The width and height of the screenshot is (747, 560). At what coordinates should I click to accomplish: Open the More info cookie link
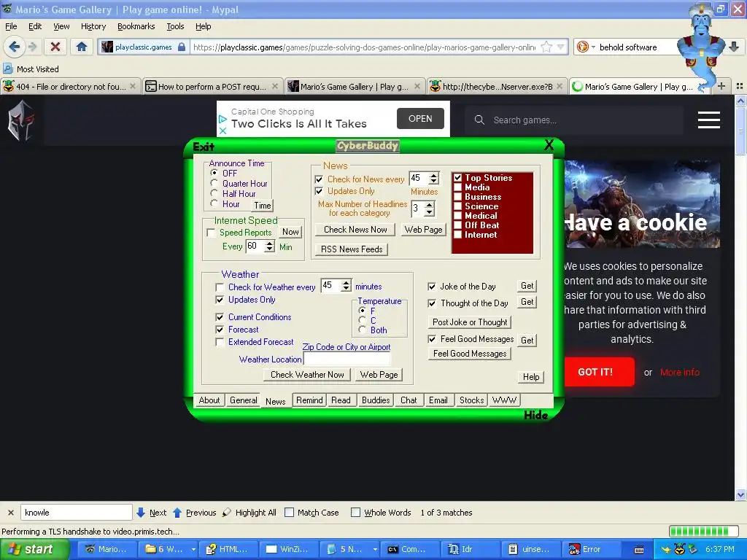coord(679,373)
